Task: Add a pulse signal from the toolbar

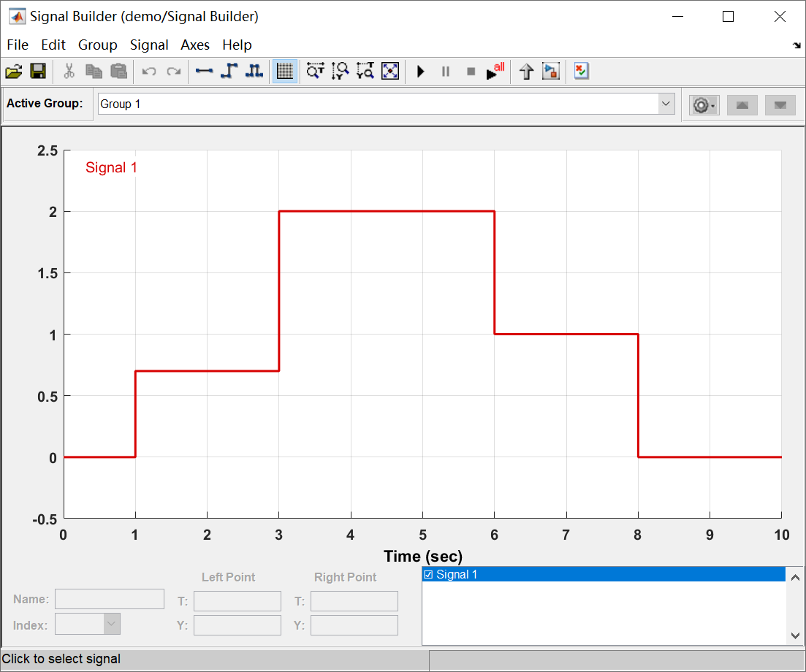Action: point(254,71)
